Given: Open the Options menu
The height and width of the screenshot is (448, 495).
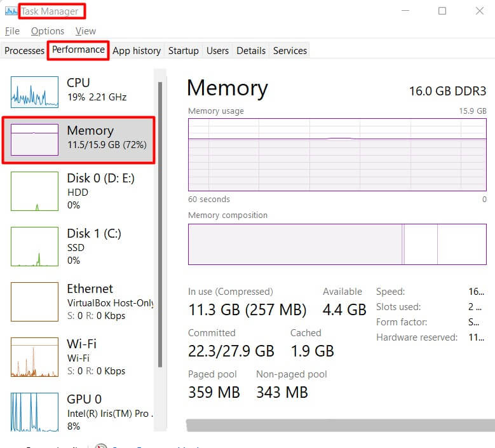Looking at the screenshot, I should pyautogui.click(x=48, y=31).
